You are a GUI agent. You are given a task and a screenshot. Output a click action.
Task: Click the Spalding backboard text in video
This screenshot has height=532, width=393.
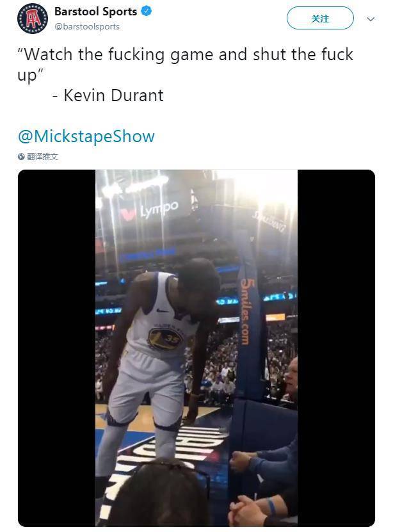point(269,221)
